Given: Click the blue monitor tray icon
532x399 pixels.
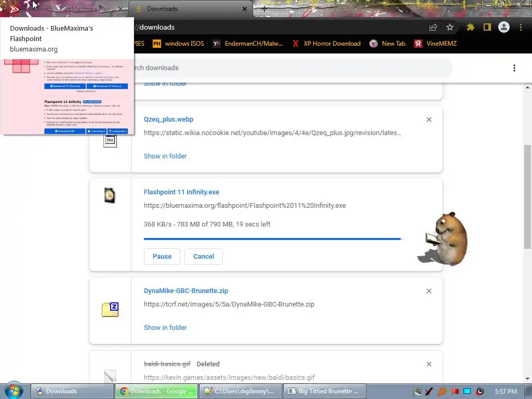Looking at the screenshot, I should click(x=467, y=392).
